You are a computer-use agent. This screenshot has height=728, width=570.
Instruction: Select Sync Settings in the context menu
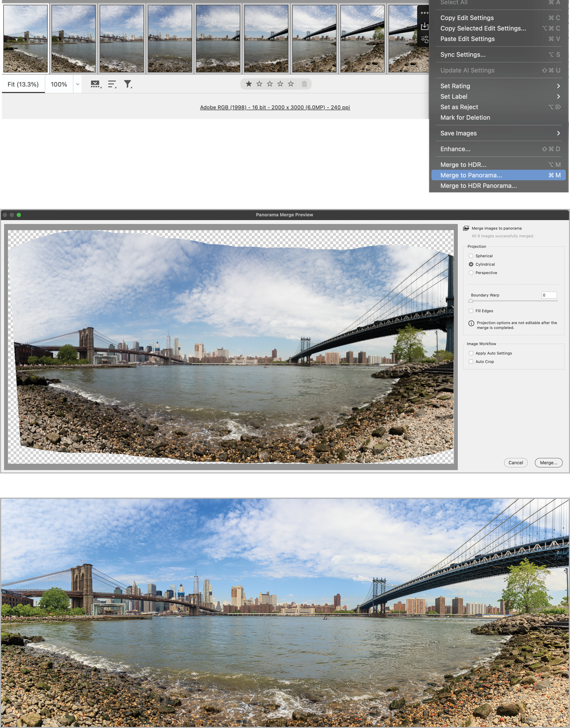(x=463, y=54)
